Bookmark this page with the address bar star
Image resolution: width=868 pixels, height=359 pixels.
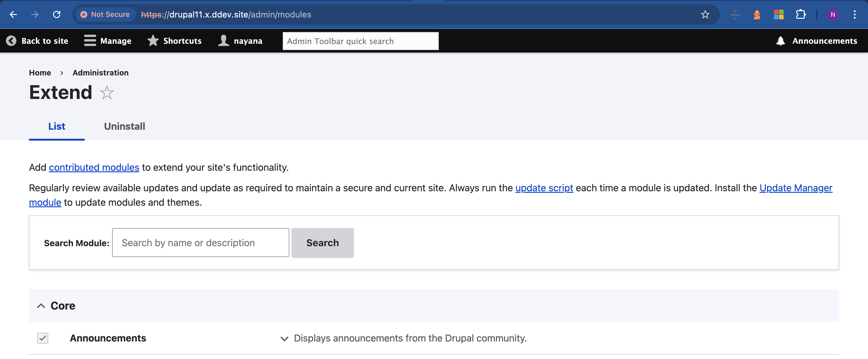click(x=705, y=14)
